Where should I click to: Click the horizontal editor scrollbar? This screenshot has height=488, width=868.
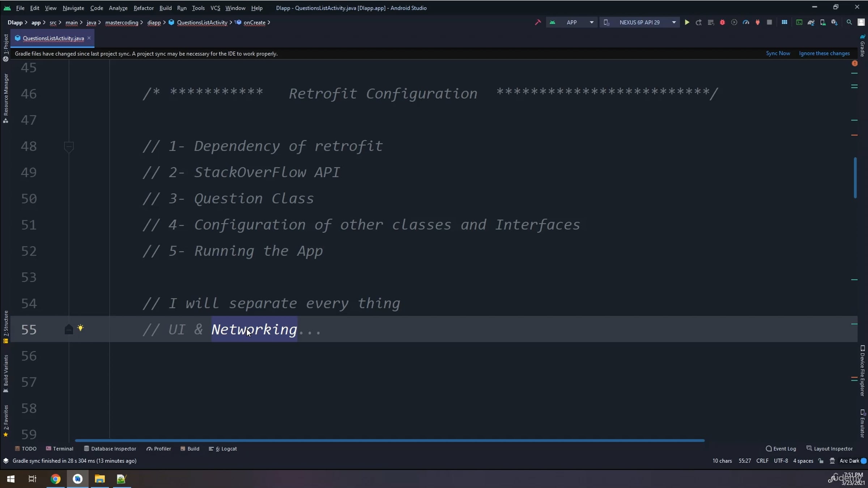coord(390,440)
